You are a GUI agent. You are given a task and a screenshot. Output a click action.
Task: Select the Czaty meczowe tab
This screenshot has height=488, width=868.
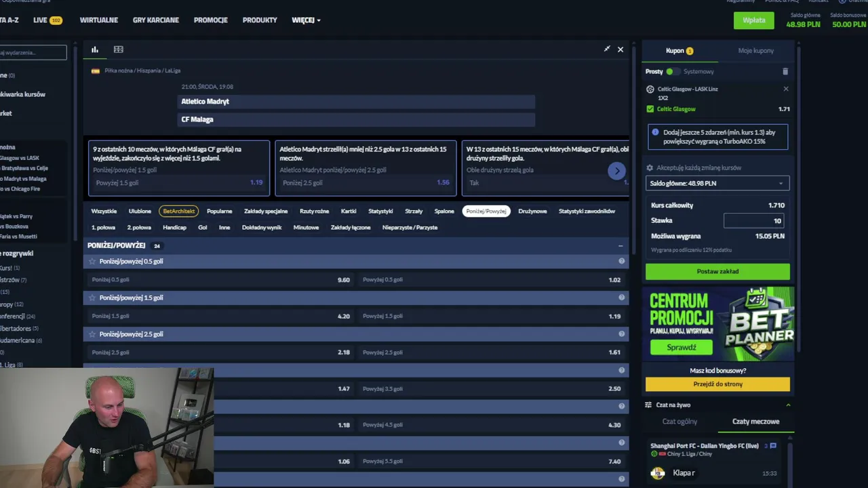point(755,422)
